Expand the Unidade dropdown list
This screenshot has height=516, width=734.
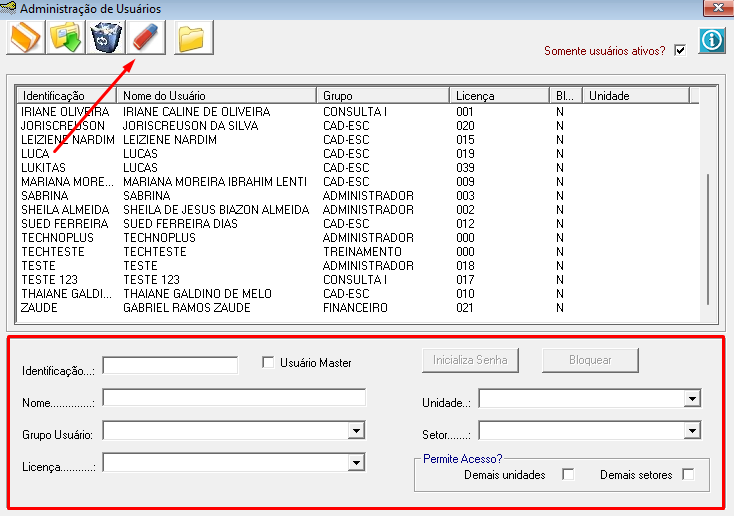[692, 398]
